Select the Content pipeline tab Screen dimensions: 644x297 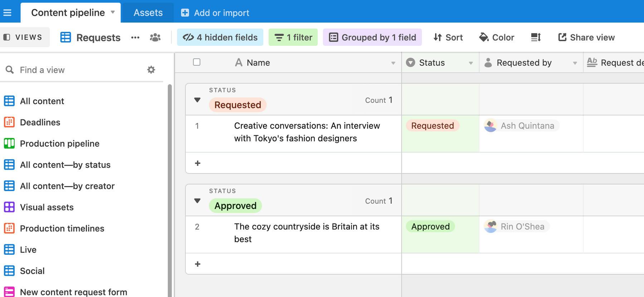[68, 13]
